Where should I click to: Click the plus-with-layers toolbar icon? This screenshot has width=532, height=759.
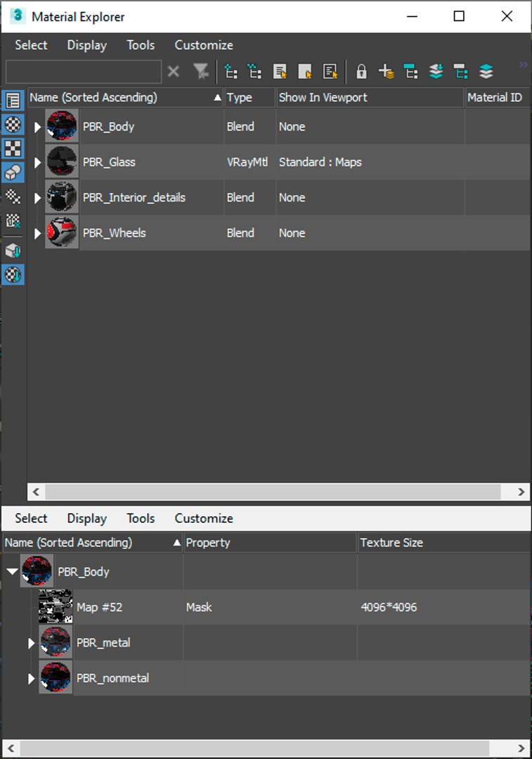(x=386, y=72)
